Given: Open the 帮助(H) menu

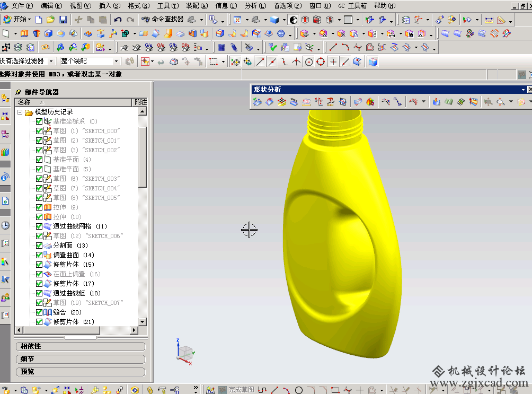Looking at the screenshot, I should [384, 6].
